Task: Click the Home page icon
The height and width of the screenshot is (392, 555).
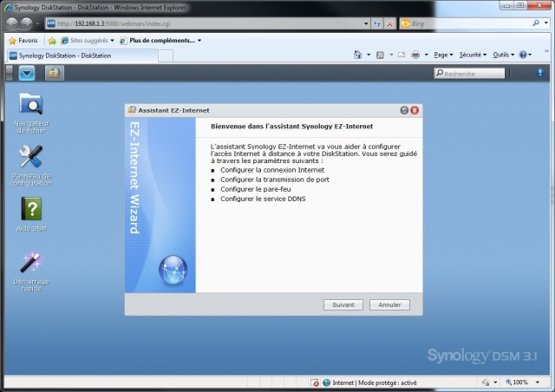Action: (358, 55)
